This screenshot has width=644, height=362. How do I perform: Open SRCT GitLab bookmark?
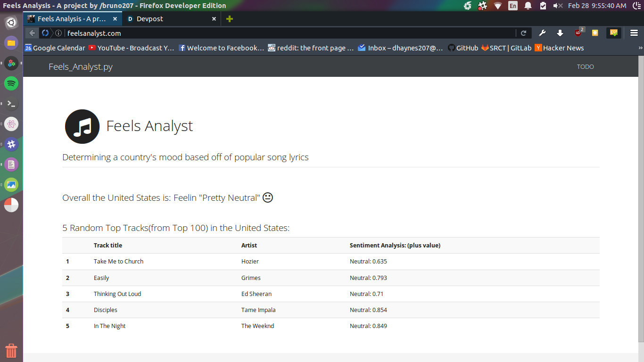click(x=506, y=48)
